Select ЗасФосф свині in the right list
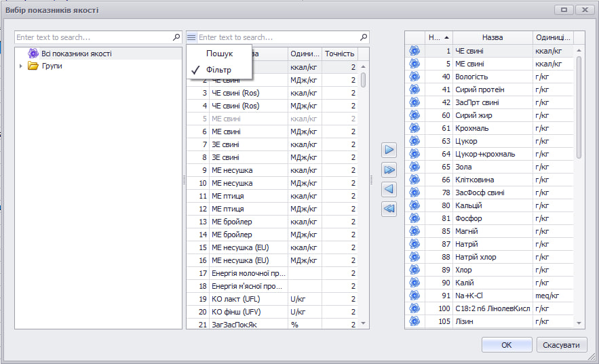The width and height of the screenshot is (599, 364). (x=489, y=193)
